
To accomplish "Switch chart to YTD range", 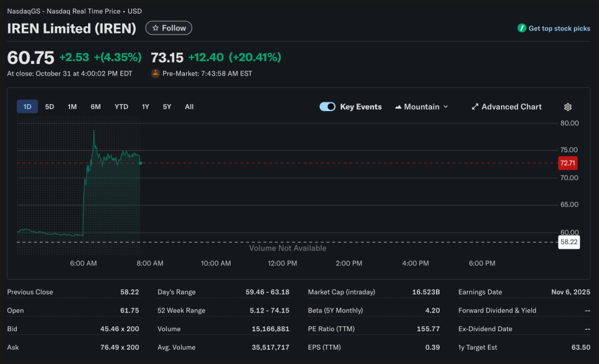I will pos(121,107).
